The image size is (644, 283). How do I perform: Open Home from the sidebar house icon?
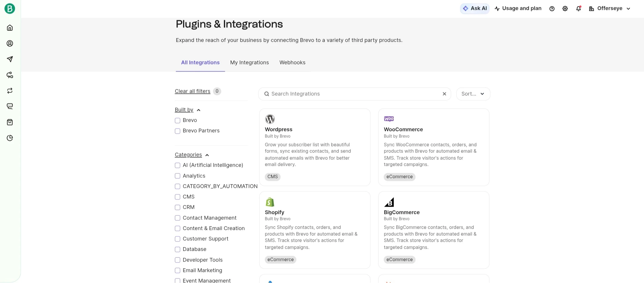[x=10, y=28]
